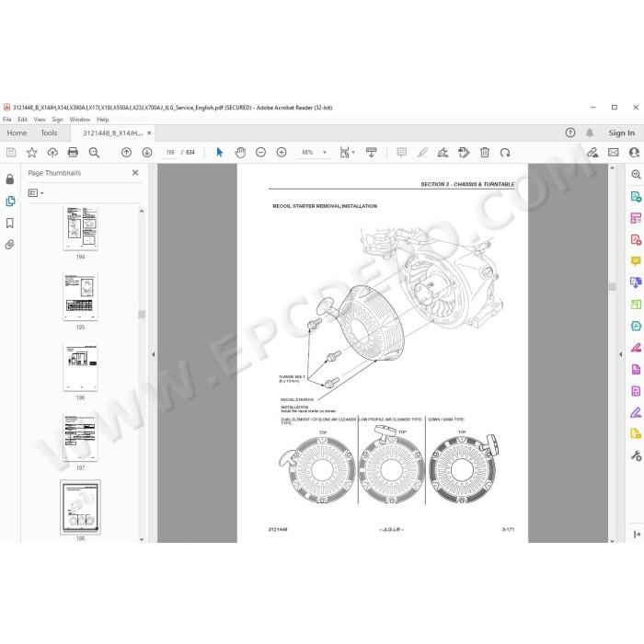Open the fit page options icon
This screenshot has width=644, height=644.
[347, 153]
